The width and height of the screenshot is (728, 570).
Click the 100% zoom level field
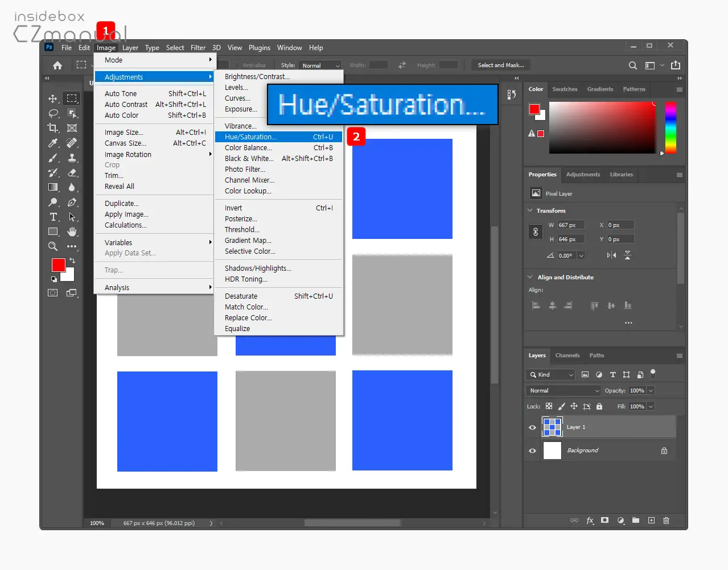coord(97,523)
